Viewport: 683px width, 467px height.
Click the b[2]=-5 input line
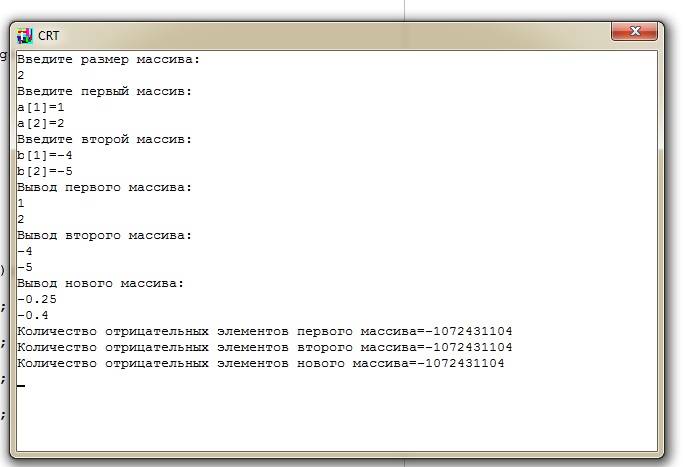pos(44,171)
